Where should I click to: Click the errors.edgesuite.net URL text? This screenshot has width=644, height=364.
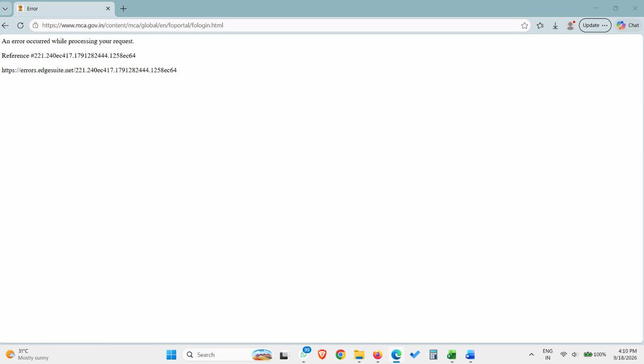coord(89,70)
